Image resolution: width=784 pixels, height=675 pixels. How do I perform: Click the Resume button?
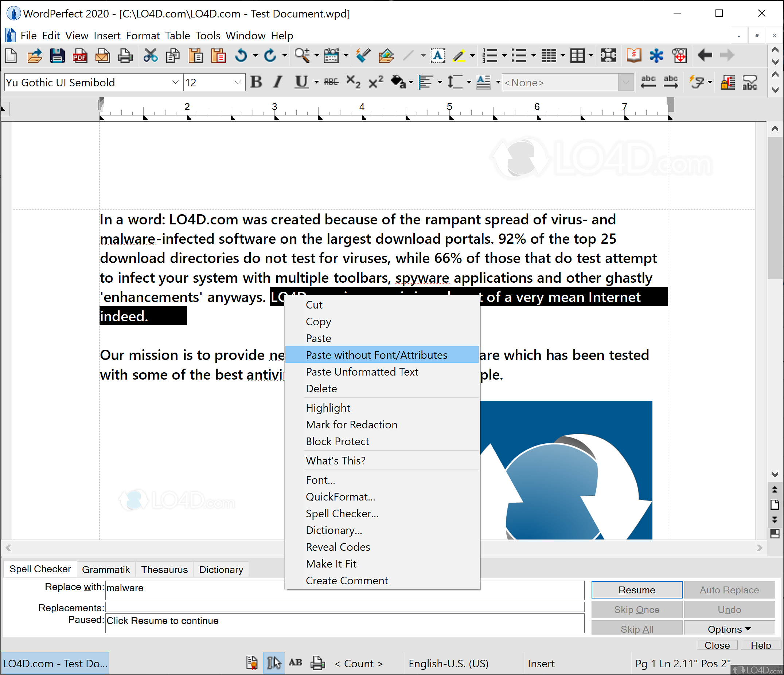637,590
